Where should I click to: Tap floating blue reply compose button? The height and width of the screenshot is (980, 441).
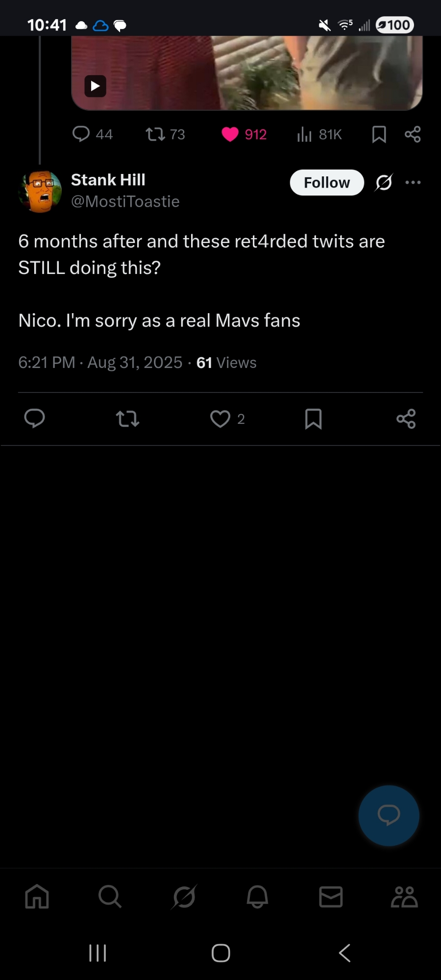click(389, 815)
